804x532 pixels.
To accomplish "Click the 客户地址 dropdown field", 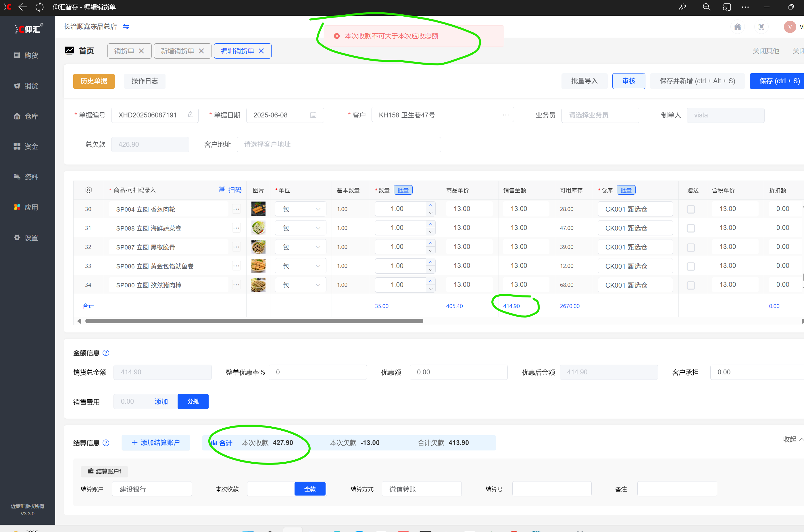I will (x=338, y=144).
